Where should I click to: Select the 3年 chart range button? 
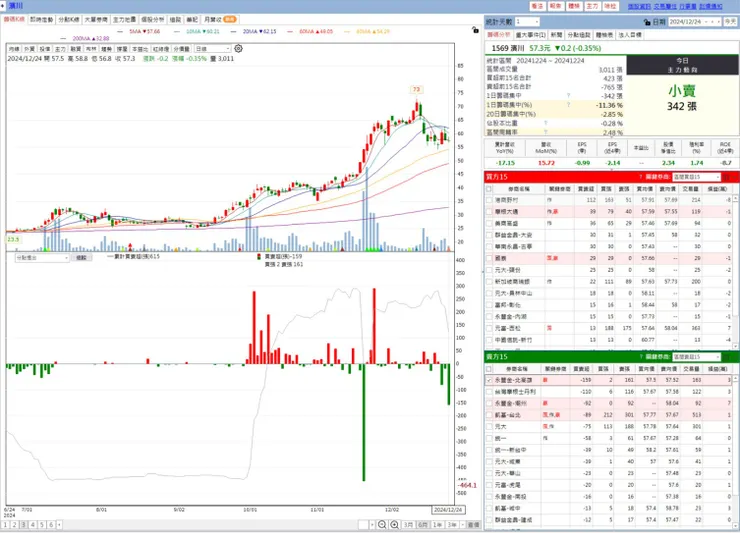[x=452, y=525]
